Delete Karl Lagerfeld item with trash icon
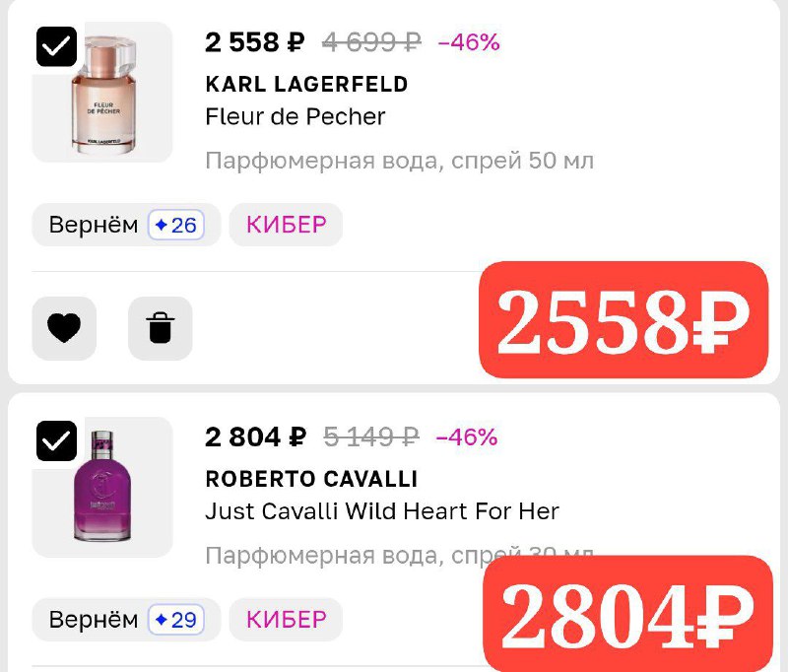Image resolution: width=788 pixels, height=672 pixels. 160,328
